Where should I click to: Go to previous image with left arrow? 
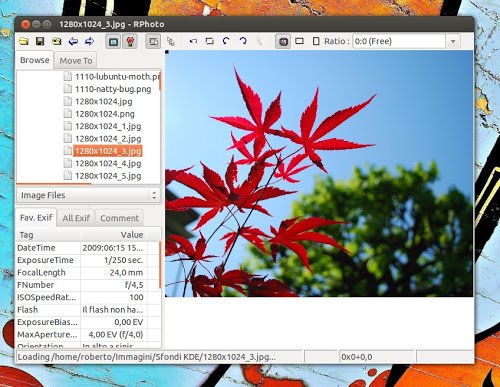(x=73, y=41)
